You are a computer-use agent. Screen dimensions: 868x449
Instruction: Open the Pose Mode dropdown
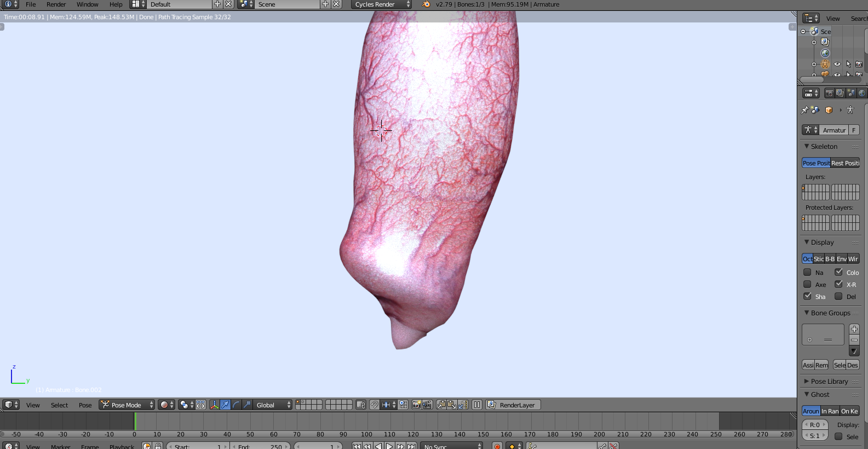click(x=127, y=405)
